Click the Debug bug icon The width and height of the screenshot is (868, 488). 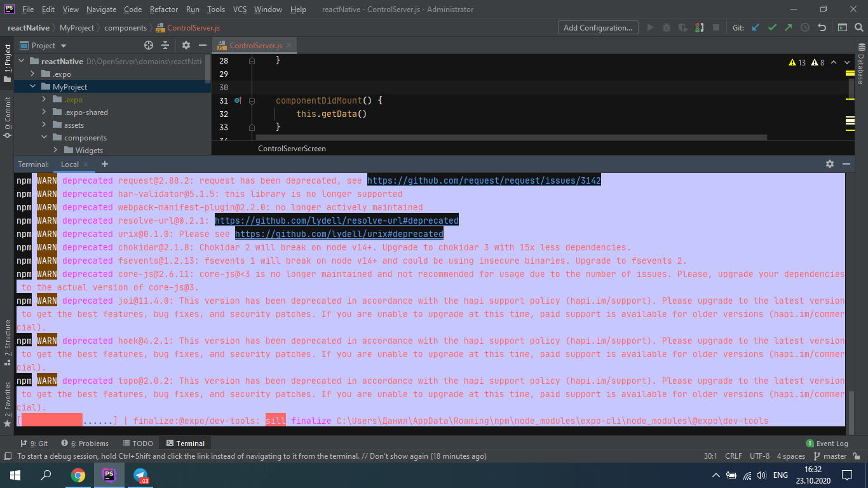click(666, 27)
